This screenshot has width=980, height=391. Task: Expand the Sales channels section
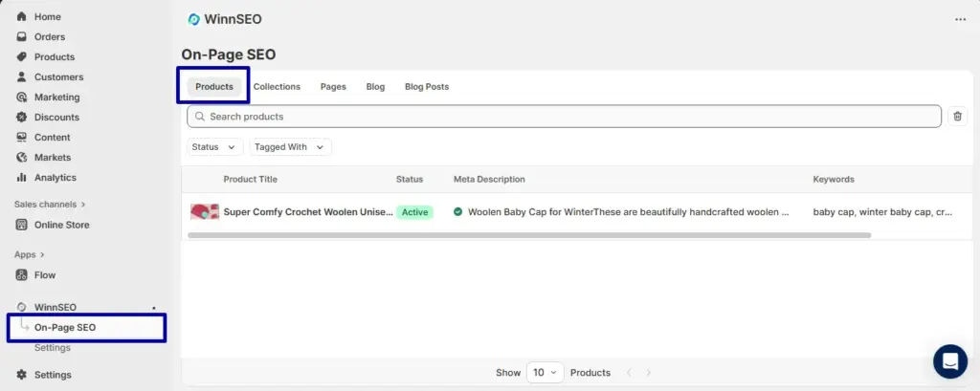(x=50, y=205)
